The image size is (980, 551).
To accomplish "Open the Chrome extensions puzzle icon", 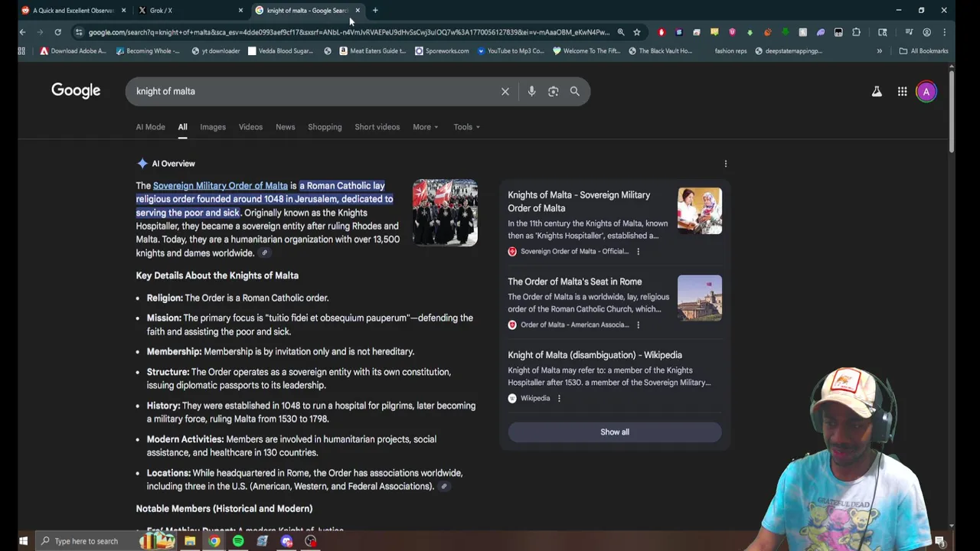I will (x=856, y=32).
